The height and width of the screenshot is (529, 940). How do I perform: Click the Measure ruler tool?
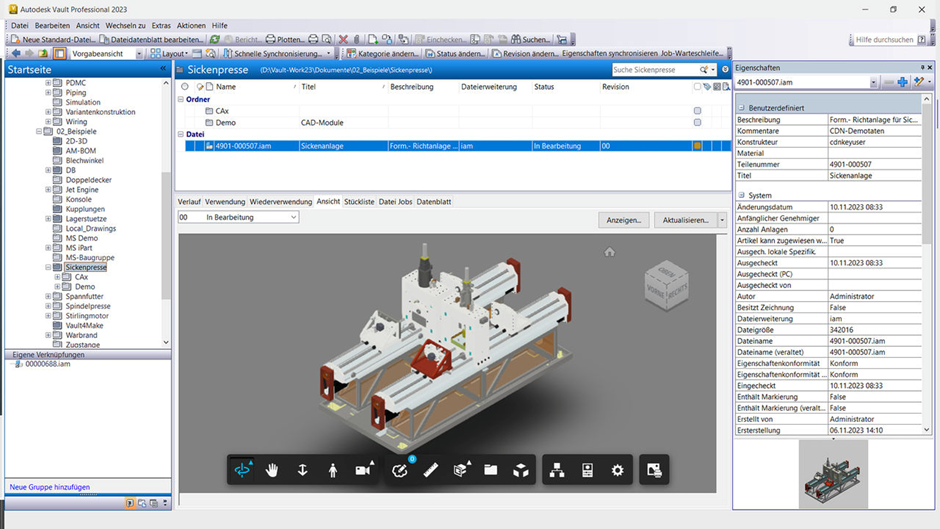point(430,470)
